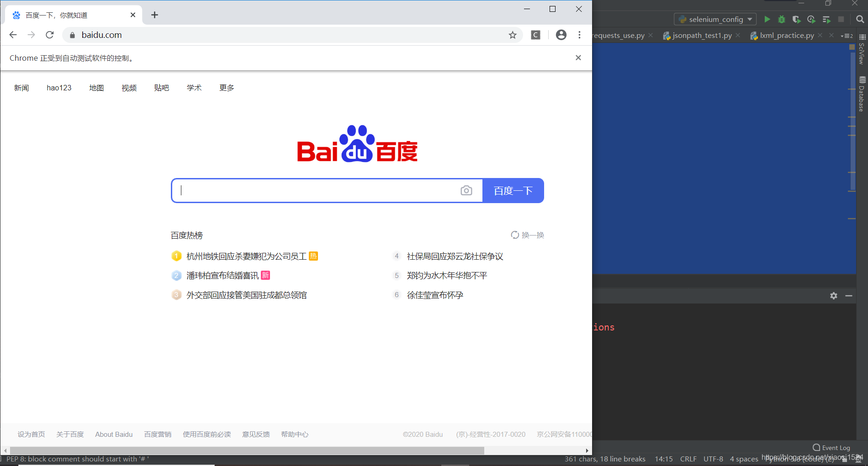Open the 视频 nav link

(129, 88)
